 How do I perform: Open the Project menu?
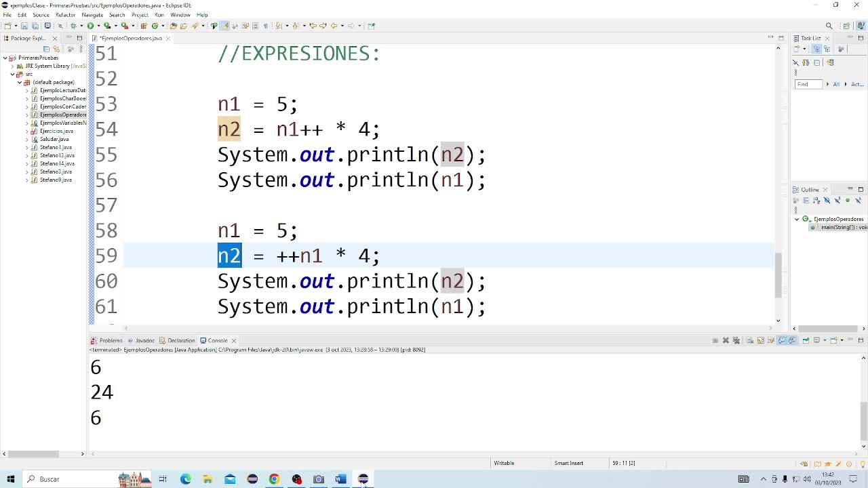(140, 14)
